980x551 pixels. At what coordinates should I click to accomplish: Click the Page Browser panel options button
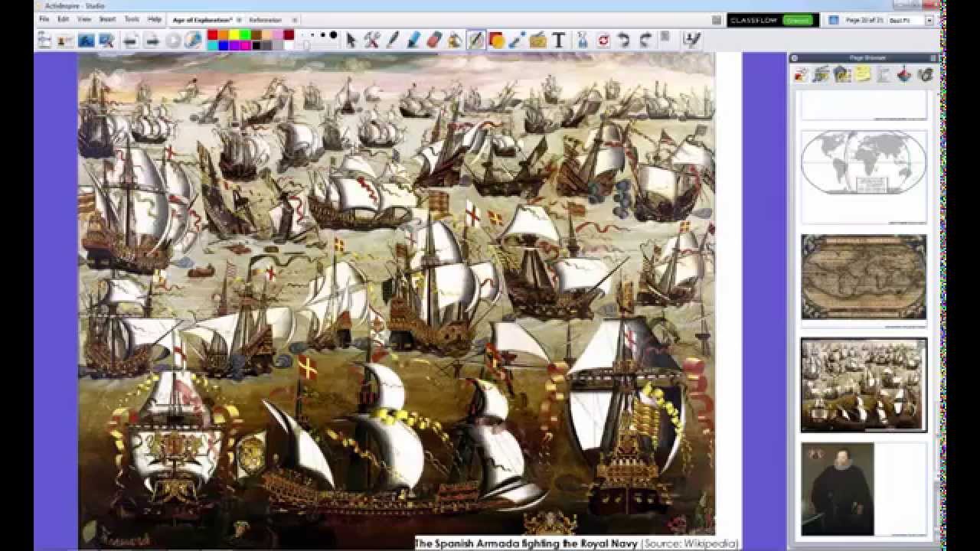click(933, 57)
